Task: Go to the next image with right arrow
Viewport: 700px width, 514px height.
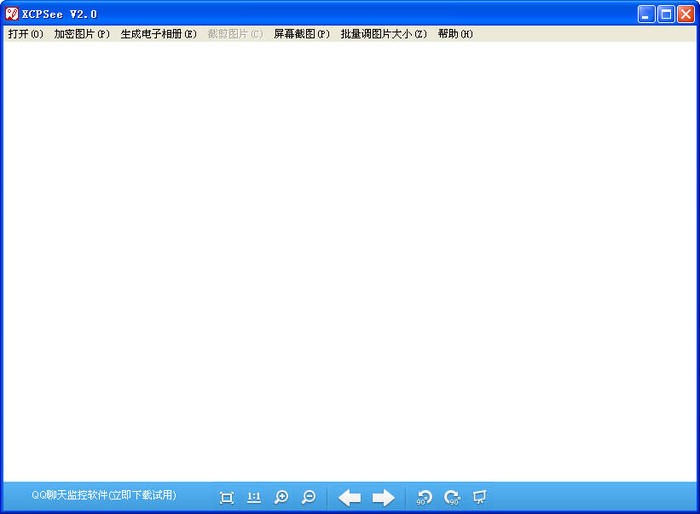Action: point(383,497)
